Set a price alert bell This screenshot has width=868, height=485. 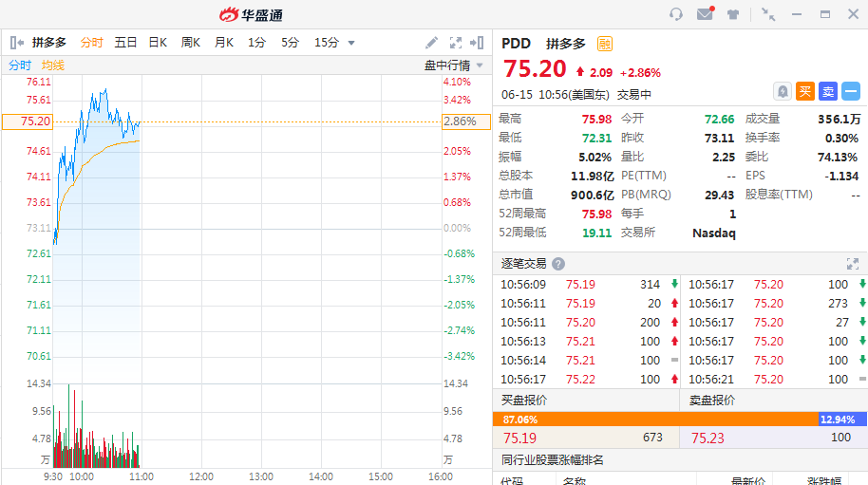coord(782,91)
